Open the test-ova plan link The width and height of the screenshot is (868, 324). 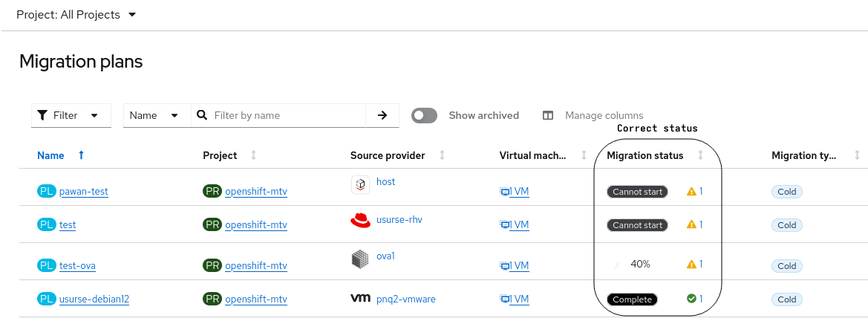(x=77, y=266)
